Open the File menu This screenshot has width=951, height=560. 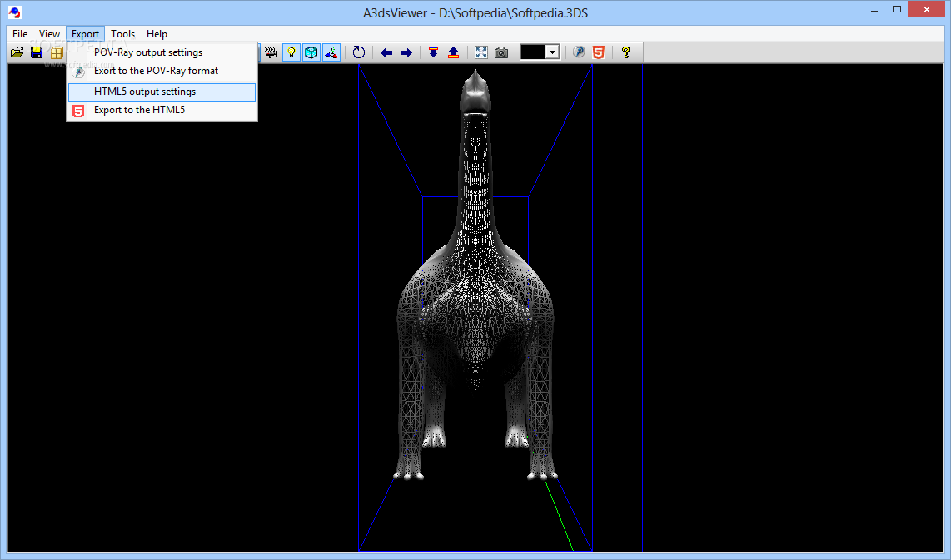coord(20,34)
